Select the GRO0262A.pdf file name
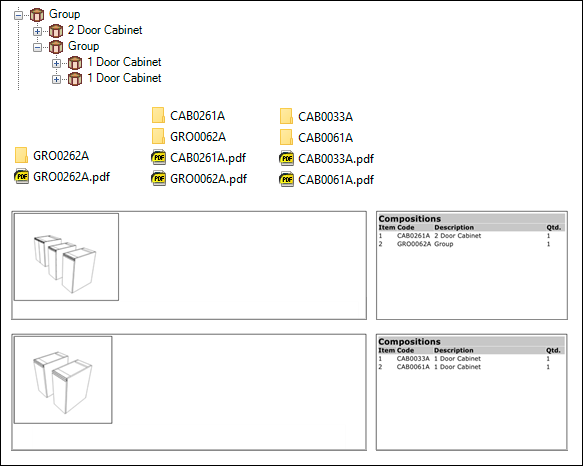 (x=71, y=177)
